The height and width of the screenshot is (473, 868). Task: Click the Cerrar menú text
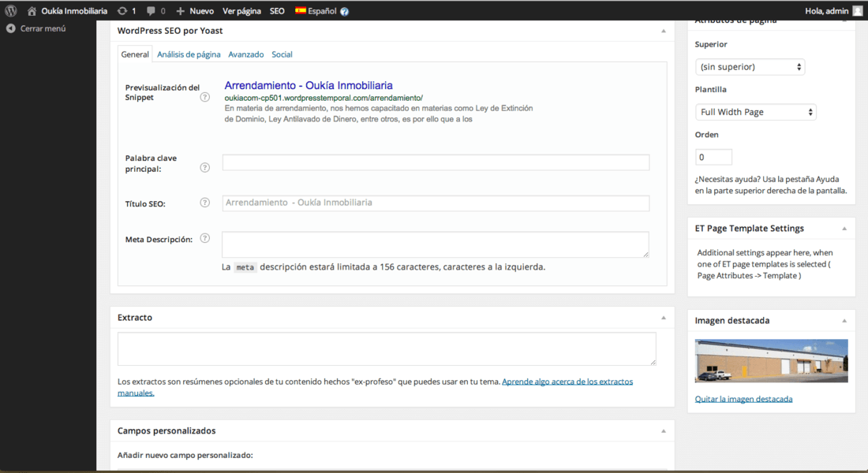click(x=43, y=28)
